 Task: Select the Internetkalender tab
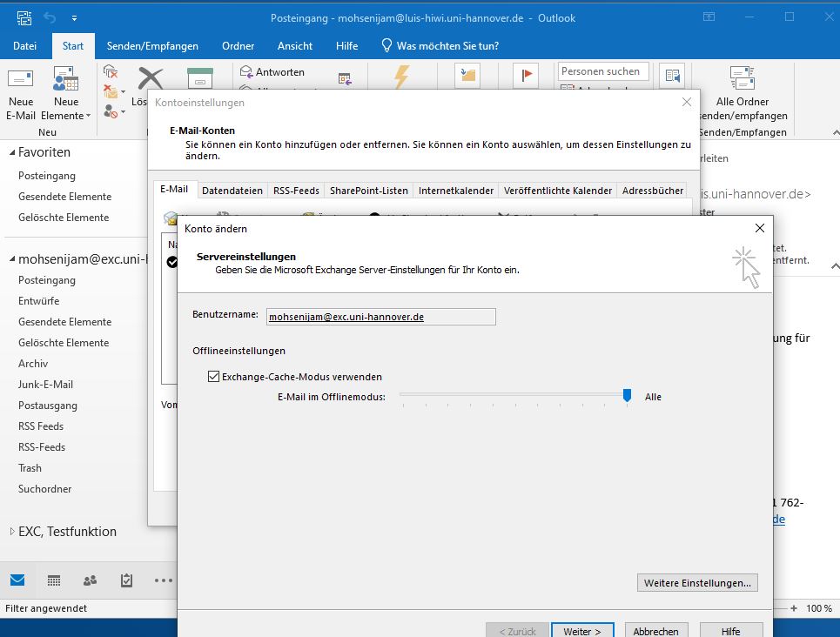coord(456,191)
